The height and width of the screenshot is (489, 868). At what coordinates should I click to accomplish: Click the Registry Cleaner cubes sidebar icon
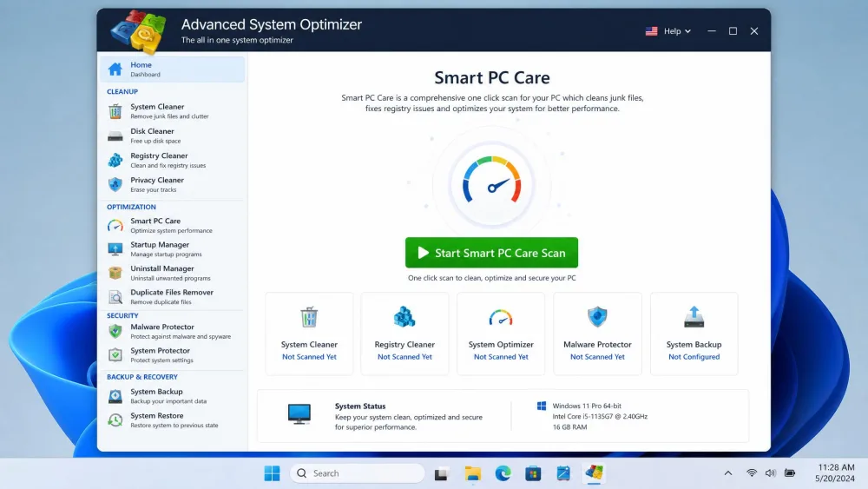coord(115,160)
